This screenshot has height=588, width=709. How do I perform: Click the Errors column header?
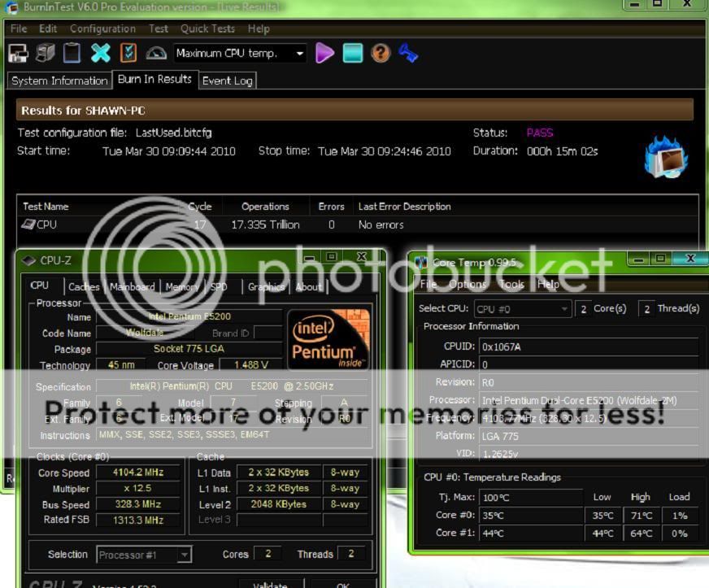coord(332,207)
